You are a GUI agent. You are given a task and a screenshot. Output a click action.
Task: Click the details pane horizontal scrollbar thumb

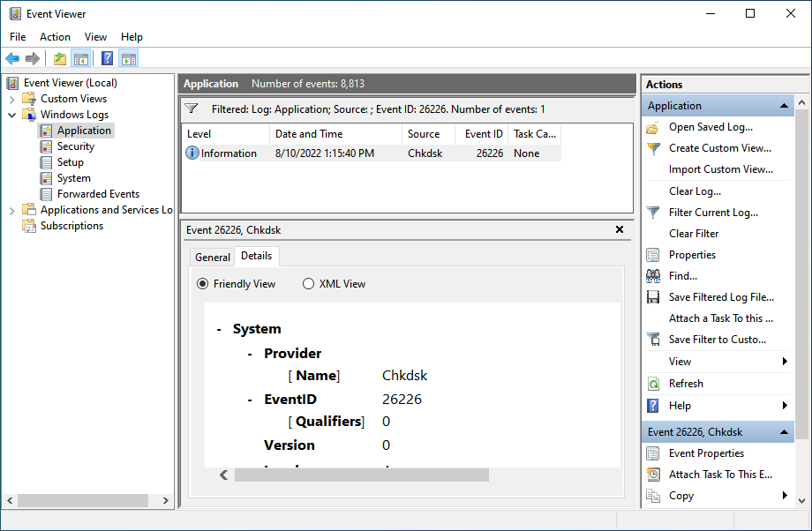click(362, 475)
